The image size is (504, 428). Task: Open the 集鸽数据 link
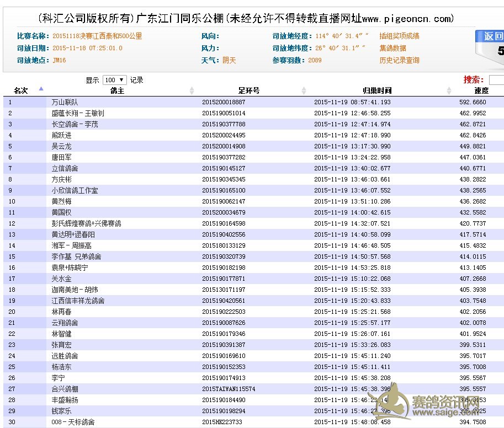click(392, 48)
